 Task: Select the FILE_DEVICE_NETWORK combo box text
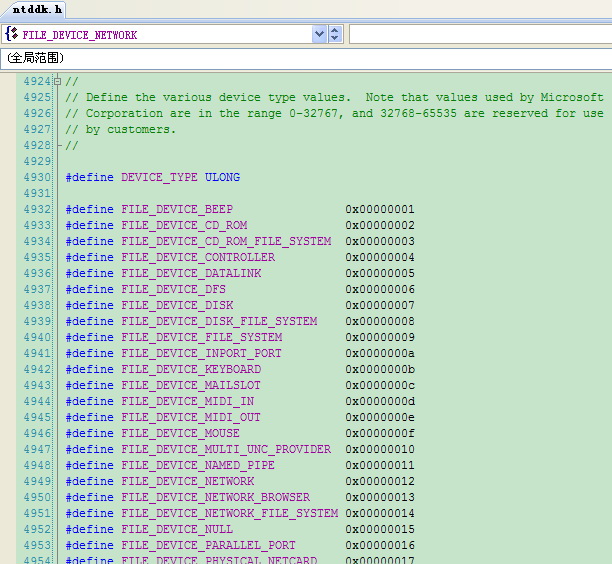(80, 35)
